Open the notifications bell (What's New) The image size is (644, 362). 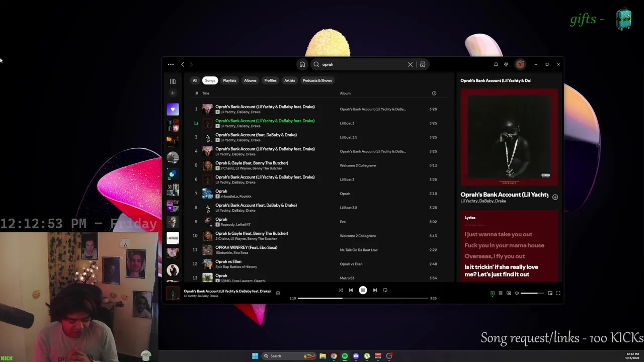(x=496, y=64)
